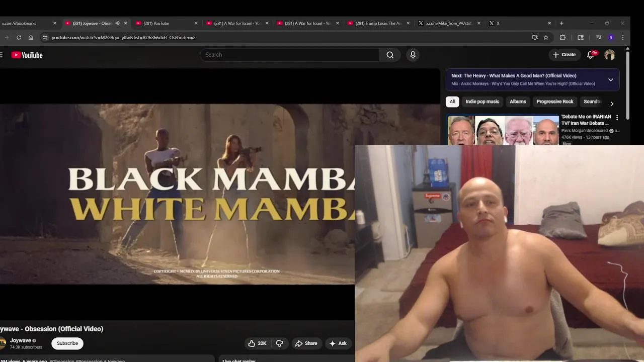Open the Chrome media controls icon
644x362 pixels.
pyautogui.click(x=598, y=37)
